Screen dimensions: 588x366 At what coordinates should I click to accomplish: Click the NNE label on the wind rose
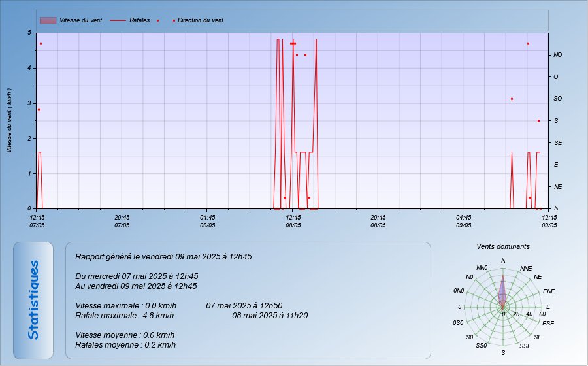[526, 269]
